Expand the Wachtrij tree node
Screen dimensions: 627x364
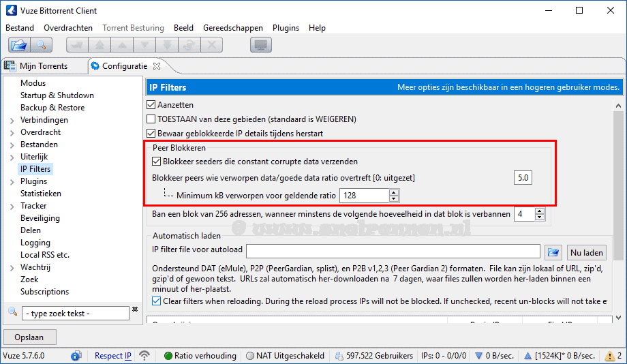pos(12,268)
